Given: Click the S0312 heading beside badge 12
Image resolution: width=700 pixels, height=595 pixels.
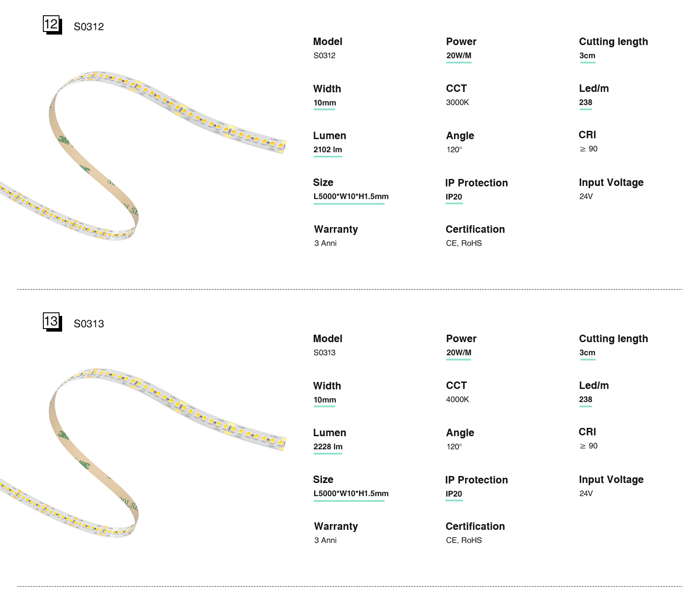Looking at the screenshot, I should tap(89, 27).
